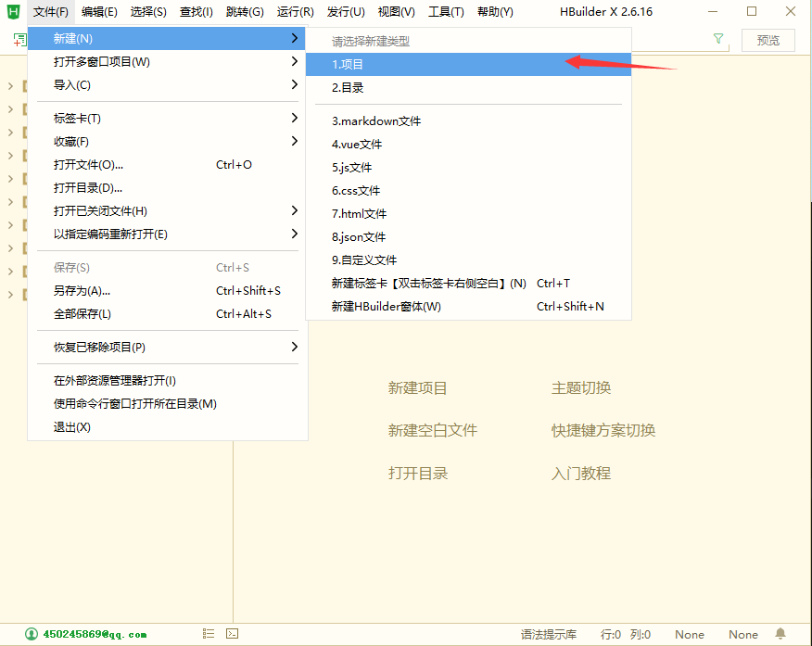Open the 工具 menu in menu bar
Viewport: 812px width, 646px height.
point(445,12)
